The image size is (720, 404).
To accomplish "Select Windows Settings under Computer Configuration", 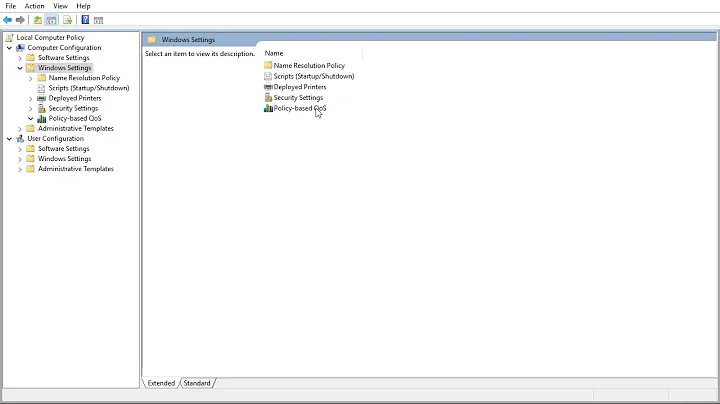I will tap(65, 68).
